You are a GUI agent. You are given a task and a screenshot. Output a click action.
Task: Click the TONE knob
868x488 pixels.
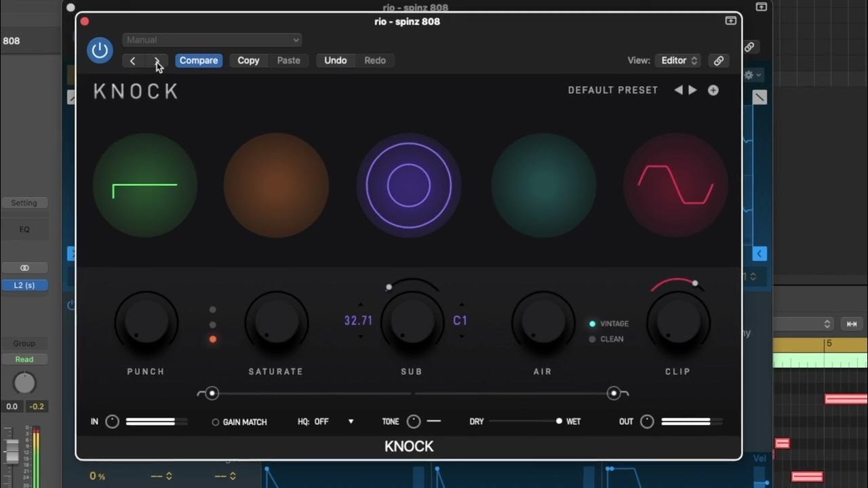[414, 422]
